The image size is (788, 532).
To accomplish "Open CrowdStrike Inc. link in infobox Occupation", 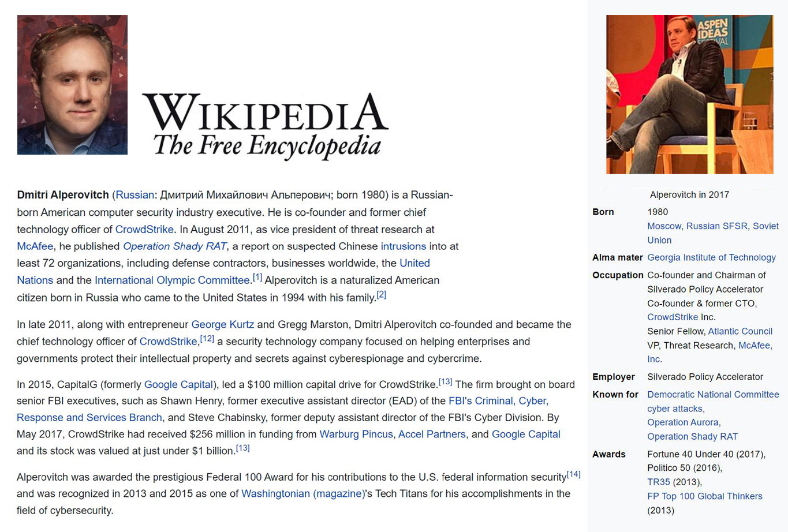I will coord(673,317).
